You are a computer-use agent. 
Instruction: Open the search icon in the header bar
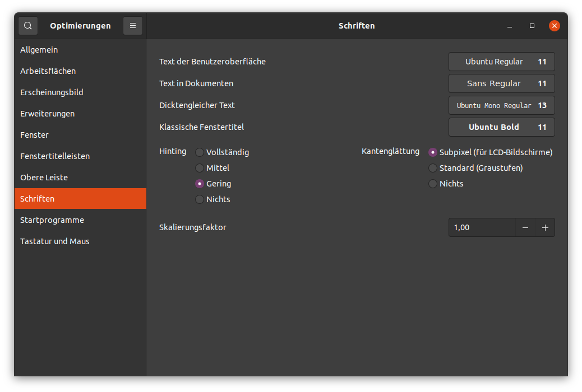pos(27,25)
